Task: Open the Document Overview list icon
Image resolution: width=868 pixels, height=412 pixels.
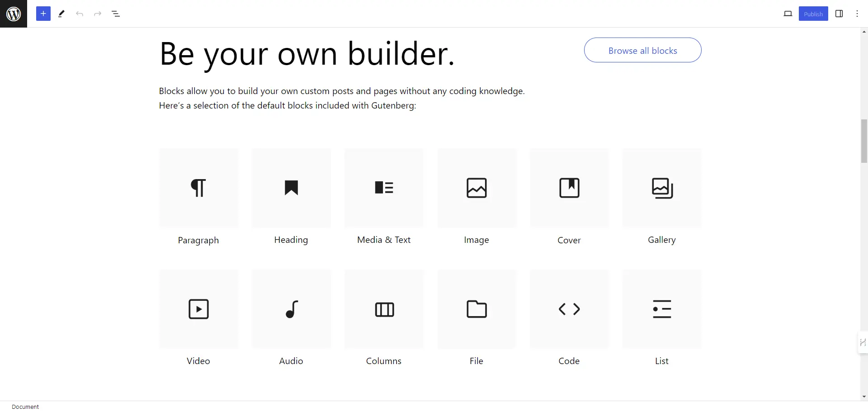Action: (x=116, y=14)
